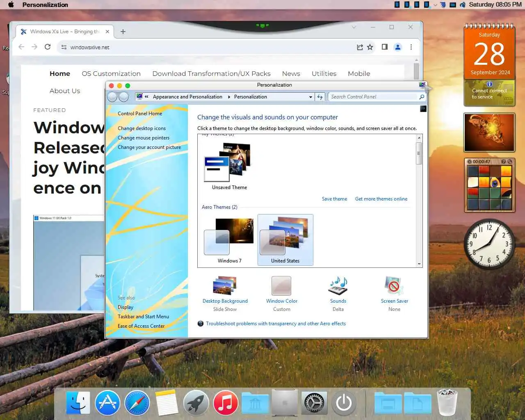Launch the App Store dock icon
Viewport: 525px width, 420px height.
tap(107, 403)
